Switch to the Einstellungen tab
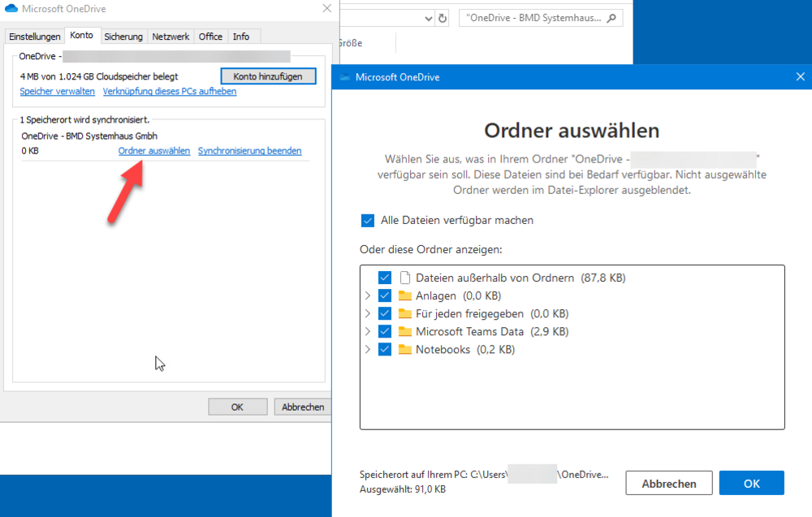This screenshot has height=517, width=812. [35, 37]
